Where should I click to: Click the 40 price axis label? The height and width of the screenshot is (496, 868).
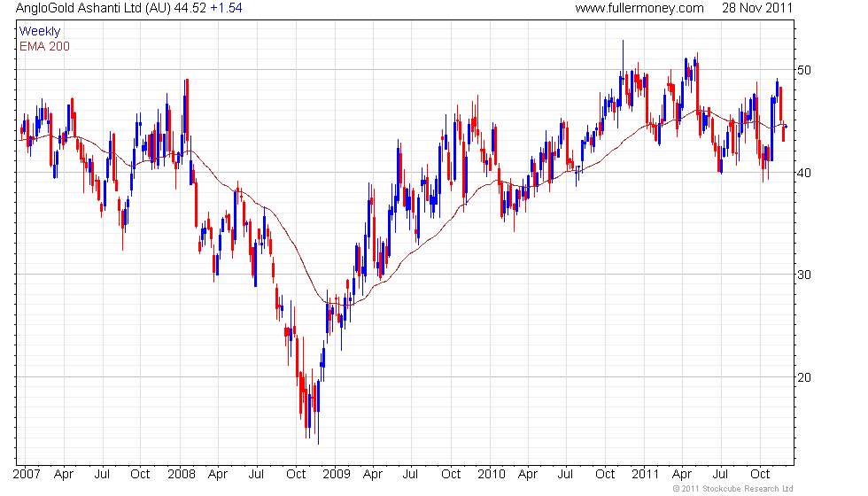(804, 173)
